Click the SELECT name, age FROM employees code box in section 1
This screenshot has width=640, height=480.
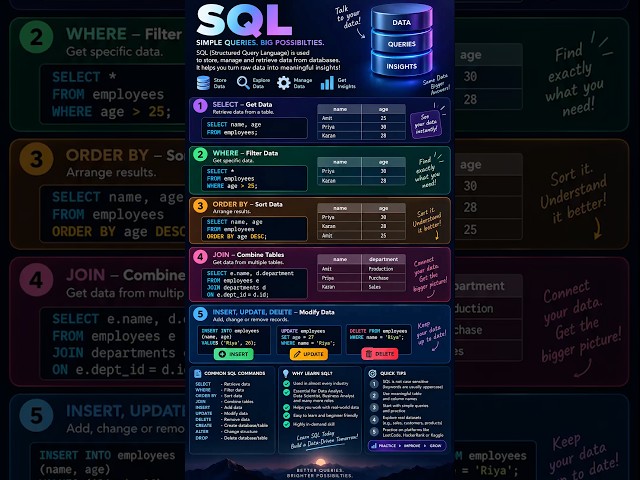coord(254,128)
